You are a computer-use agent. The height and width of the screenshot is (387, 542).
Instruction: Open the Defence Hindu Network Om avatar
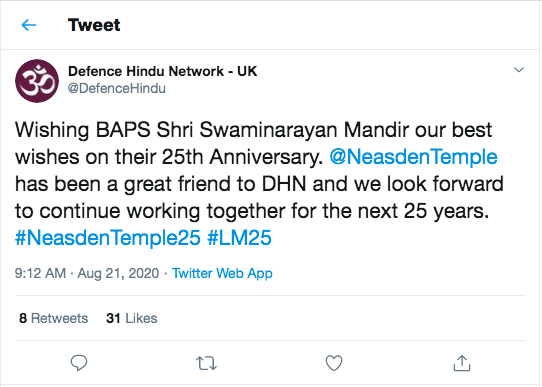(37, 81)
